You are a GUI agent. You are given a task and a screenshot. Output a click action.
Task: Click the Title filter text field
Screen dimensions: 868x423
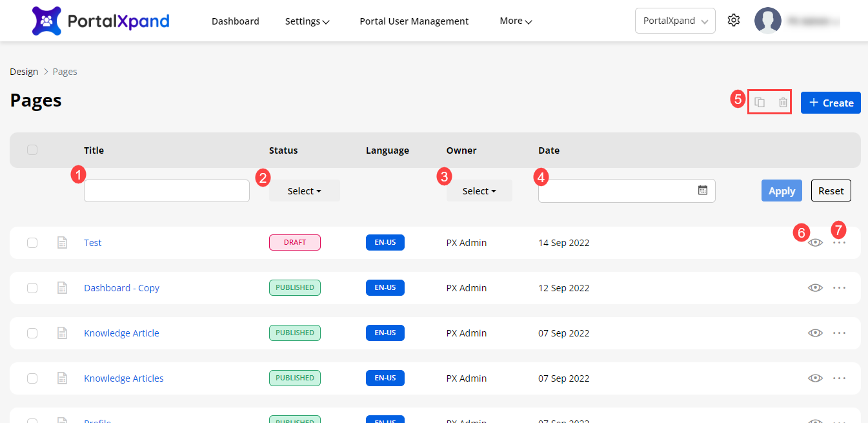click(x=167, y=191)
